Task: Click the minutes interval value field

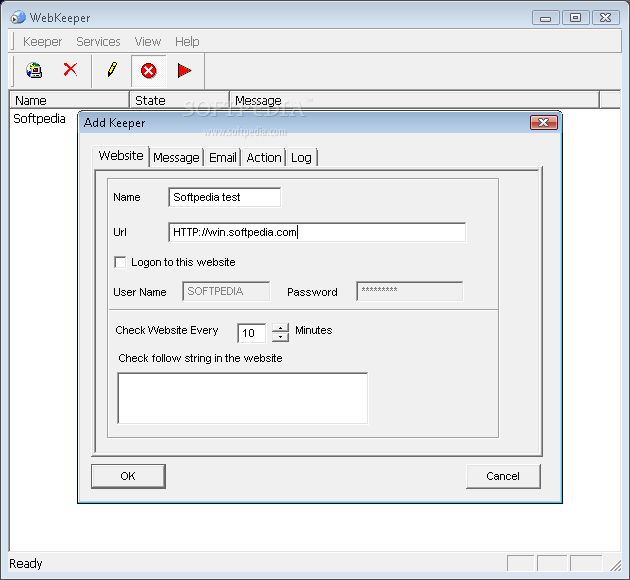Action: click(x=252, y=333)
